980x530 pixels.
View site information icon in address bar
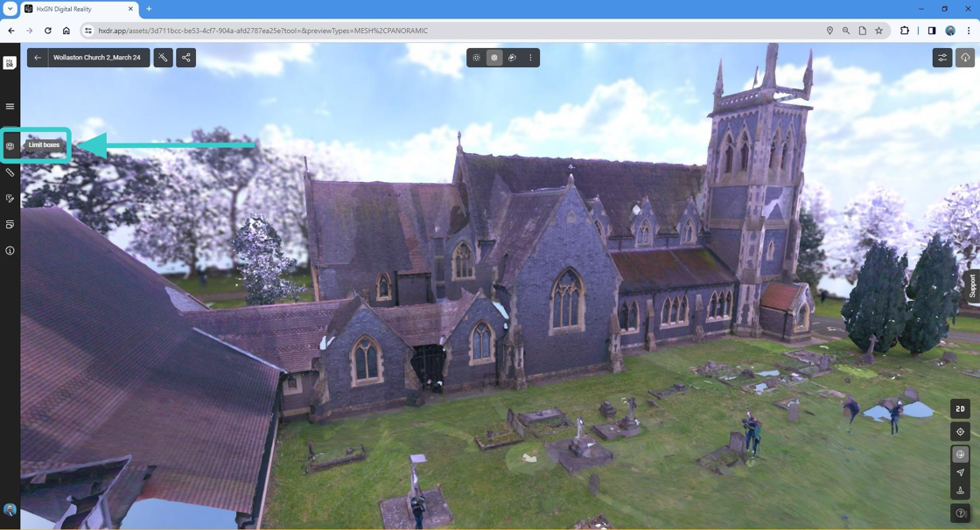(88, 31)
